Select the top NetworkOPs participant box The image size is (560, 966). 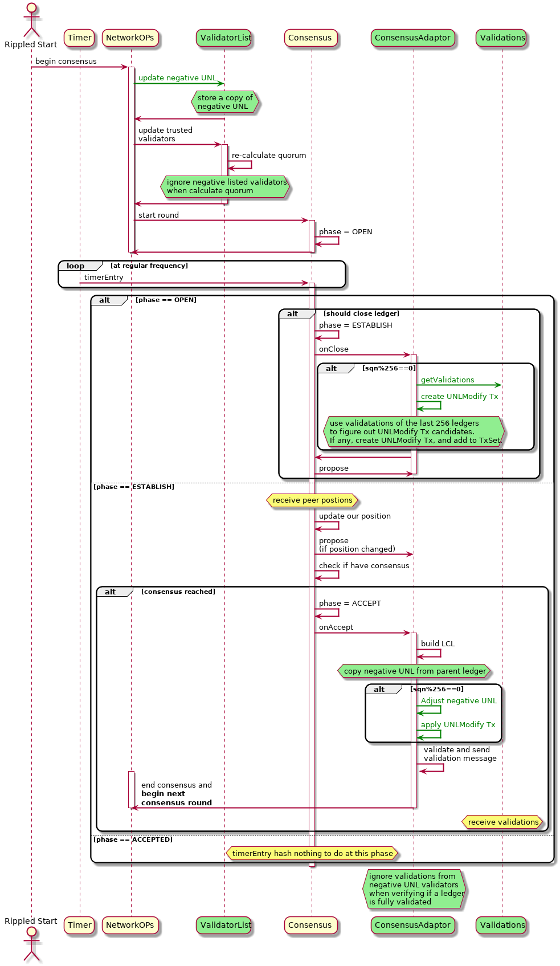pyautogui.click(x=130, y=38)
